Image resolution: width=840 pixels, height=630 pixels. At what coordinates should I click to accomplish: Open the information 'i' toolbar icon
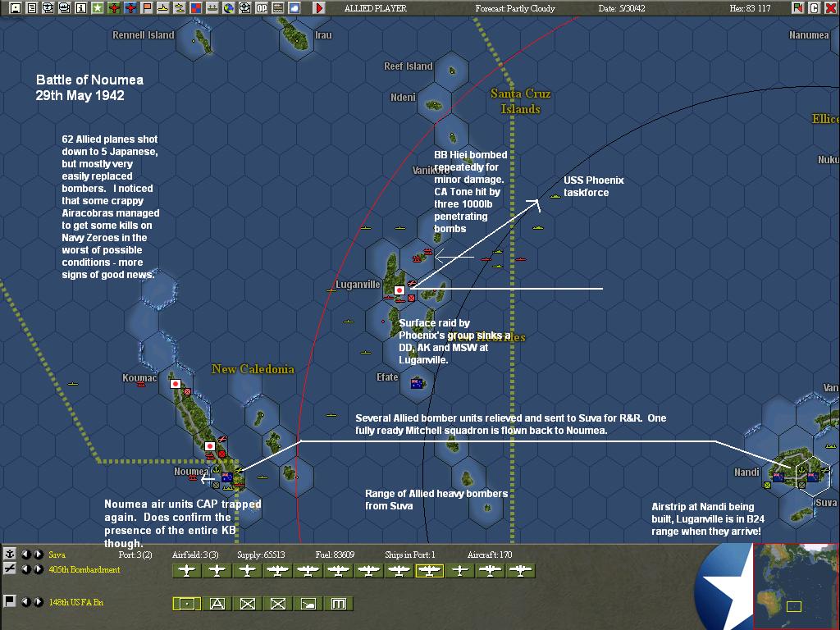(81, 8)
